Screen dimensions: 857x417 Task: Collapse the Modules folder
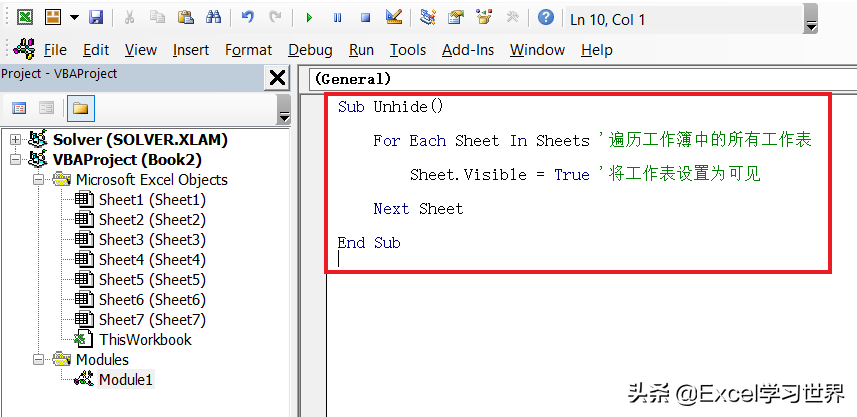pyautogui.click(x=38, y=360)
